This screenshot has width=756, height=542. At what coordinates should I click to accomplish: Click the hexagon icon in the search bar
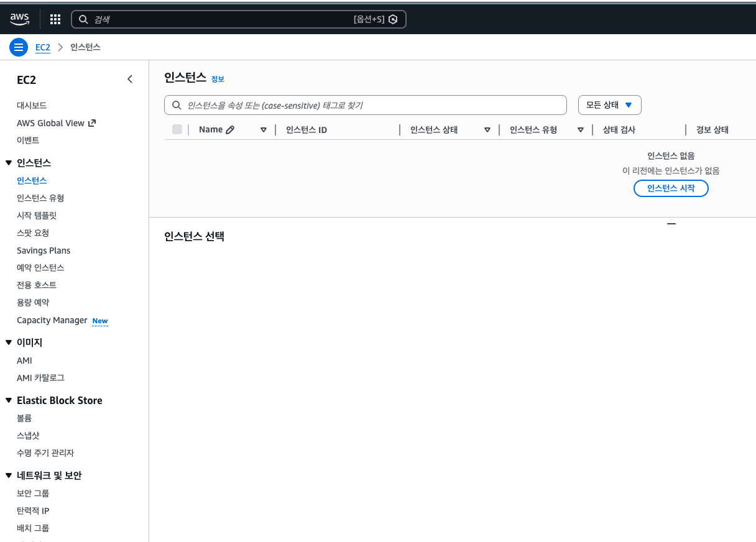tap(393, 19)
